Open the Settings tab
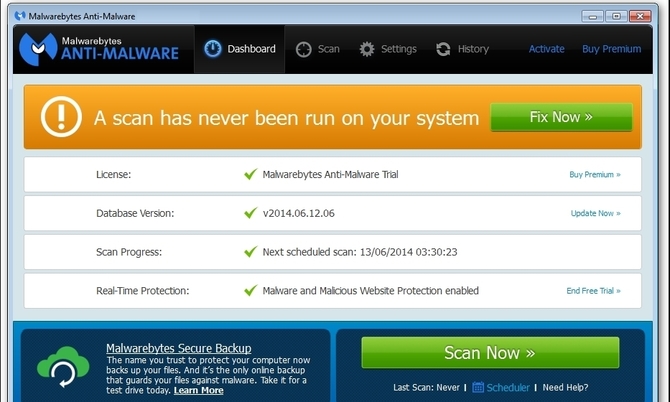The height and width of the screenshot is (402, 670). pos(388,49)
